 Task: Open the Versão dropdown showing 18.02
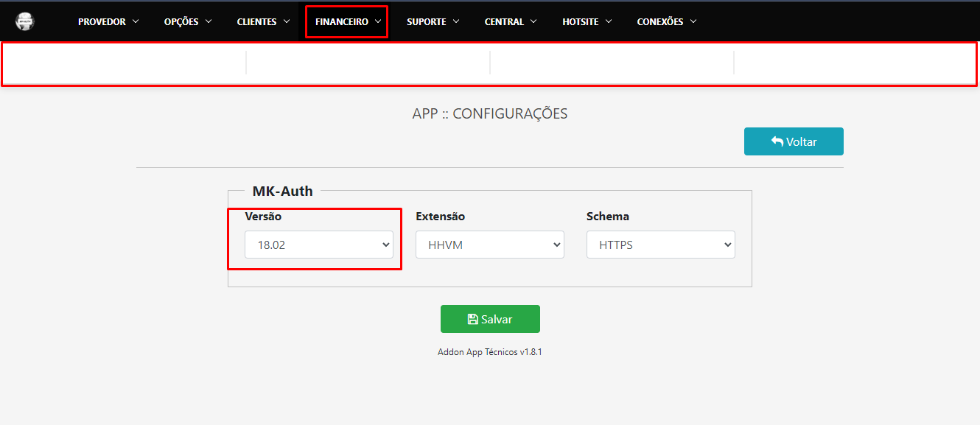(318, 244)
